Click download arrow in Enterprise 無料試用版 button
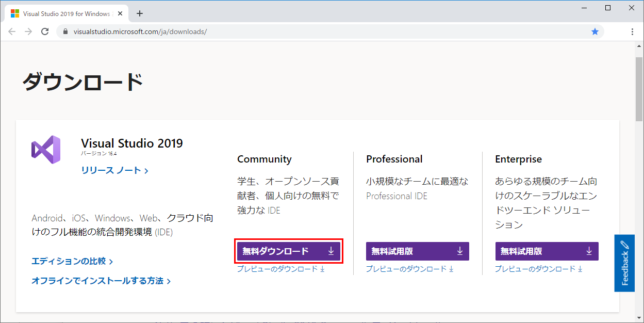The image size is (644, 323). pos(589,251)
